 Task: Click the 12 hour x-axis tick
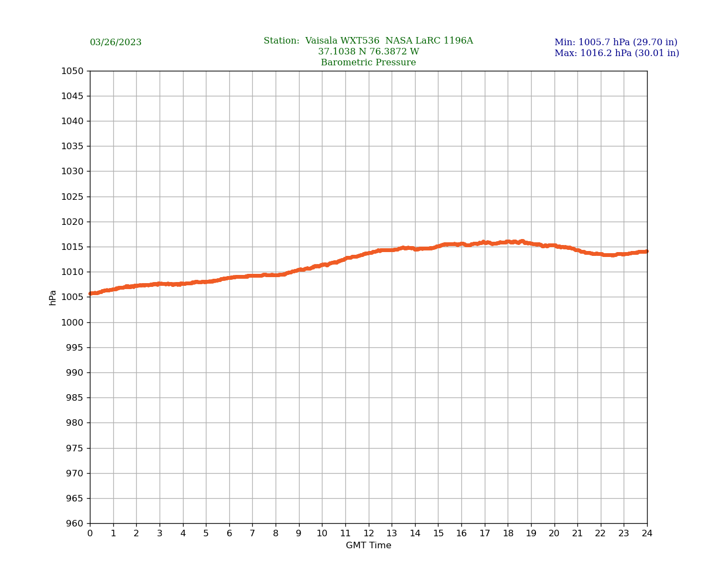pyautogui.click(x=369, y=534)
